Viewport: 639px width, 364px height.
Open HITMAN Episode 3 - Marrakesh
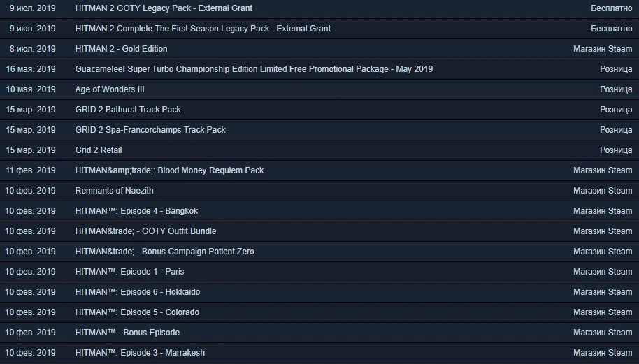tap(140, 353)
